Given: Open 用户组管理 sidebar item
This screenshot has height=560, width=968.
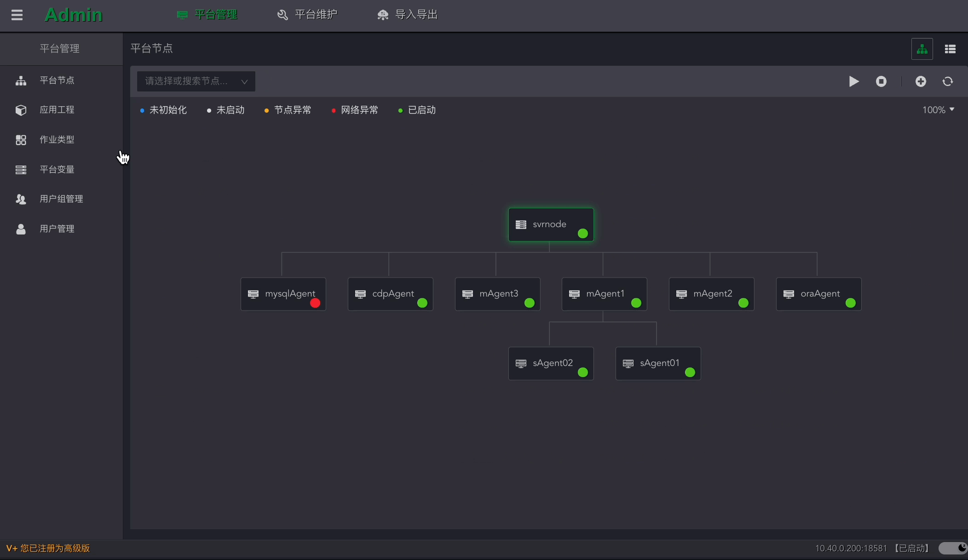Looking at the screenshot, I should tap(61, 199).
